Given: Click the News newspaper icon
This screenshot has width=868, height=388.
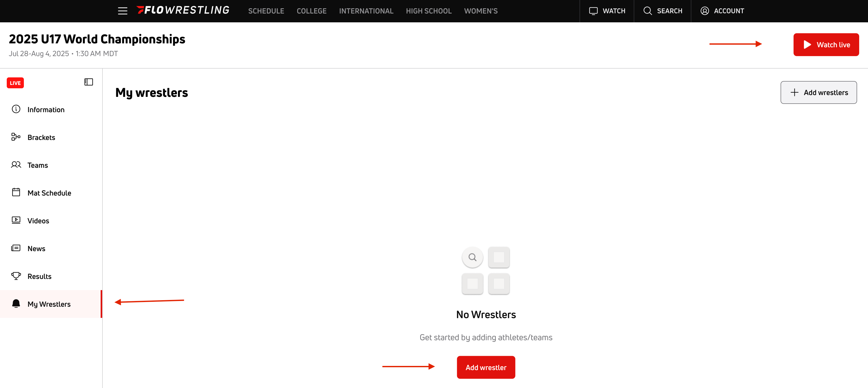Looking at the screenshot, I should coord(16,248).
